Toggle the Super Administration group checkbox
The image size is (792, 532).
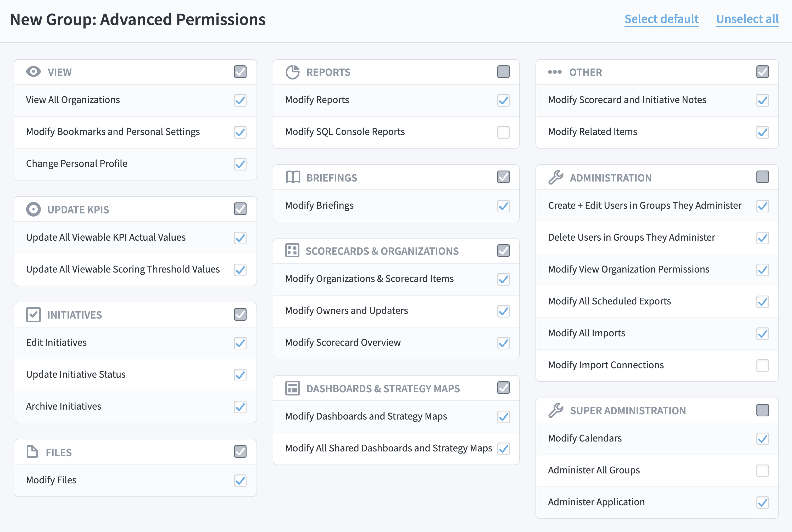pyautogui.click(x=762, y=410)
